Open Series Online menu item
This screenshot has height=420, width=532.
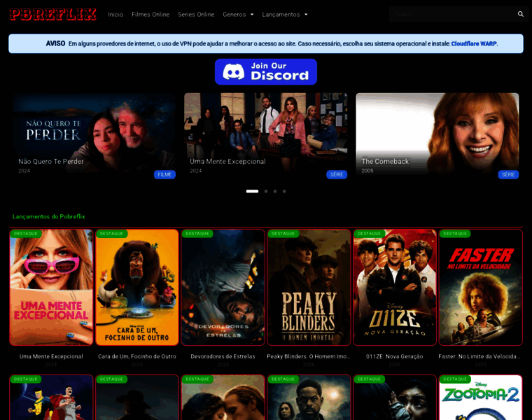[x=196, y=14]
